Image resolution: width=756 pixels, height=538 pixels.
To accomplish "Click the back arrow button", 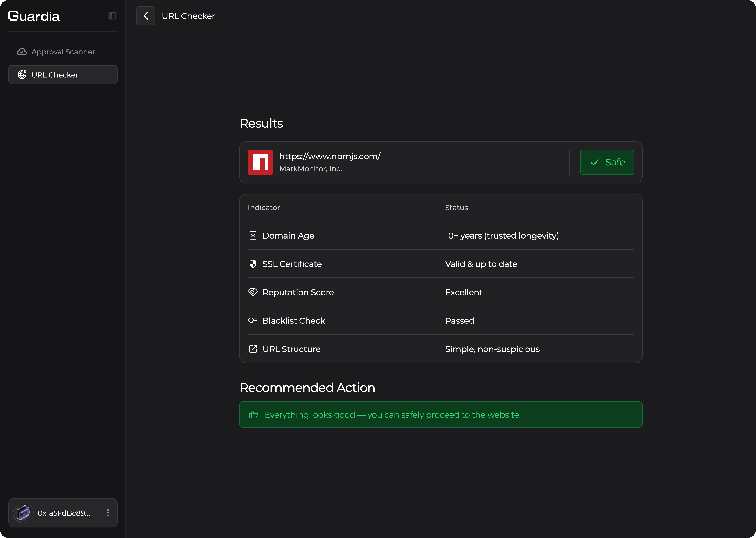I will point(146,16).
